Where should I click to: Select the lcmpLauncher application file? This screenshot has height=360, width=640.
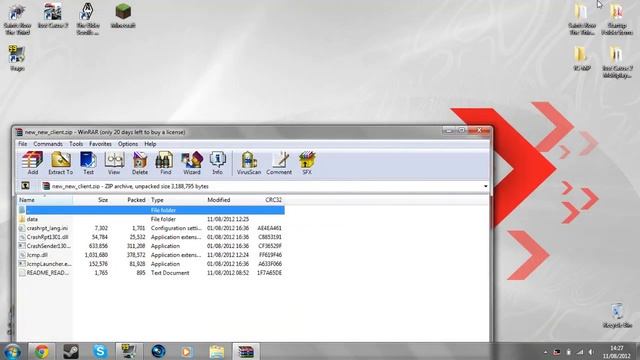pyautogui.click(x=151, y=264)
